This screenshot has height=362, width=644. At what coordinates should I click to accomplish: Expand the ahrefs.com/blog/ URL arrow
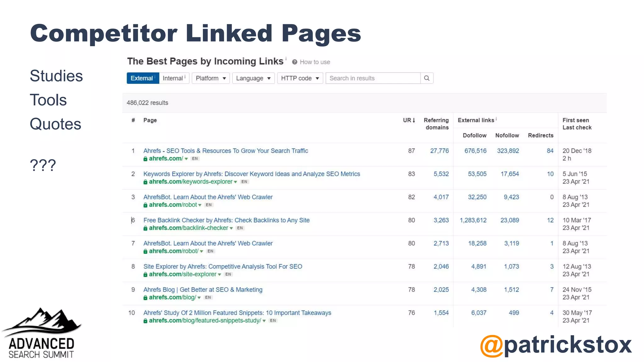tap(199, 298)
